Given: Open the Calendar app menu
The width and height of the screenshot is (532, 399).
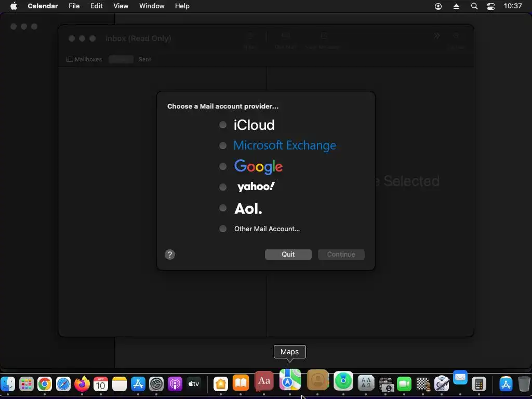Looking at the screenshot, I should click(43, 6).
